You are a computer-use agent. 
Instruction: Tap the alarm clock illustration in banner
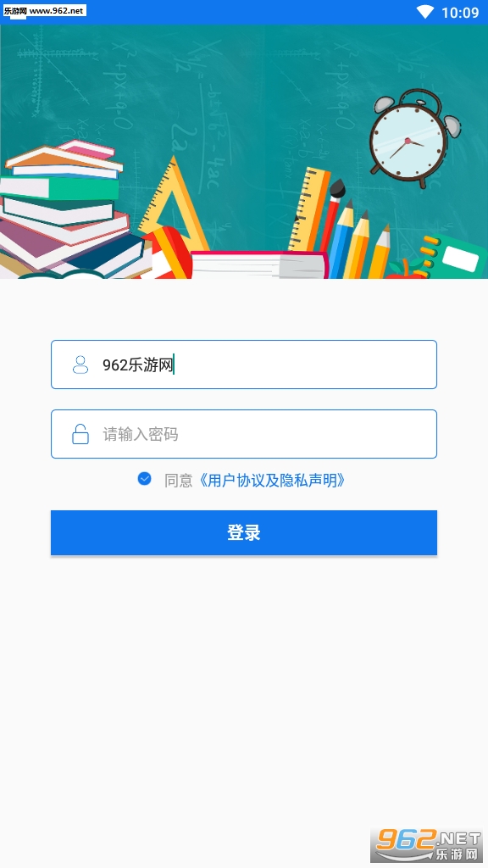click(x=413, y=139)
